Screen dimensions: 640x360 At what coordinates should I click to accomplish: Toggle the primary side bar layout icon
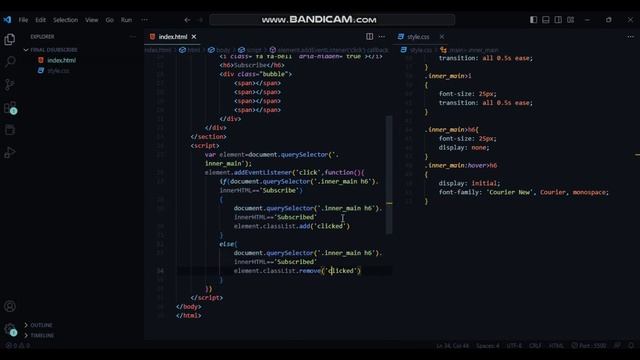[x=533, y=20]
